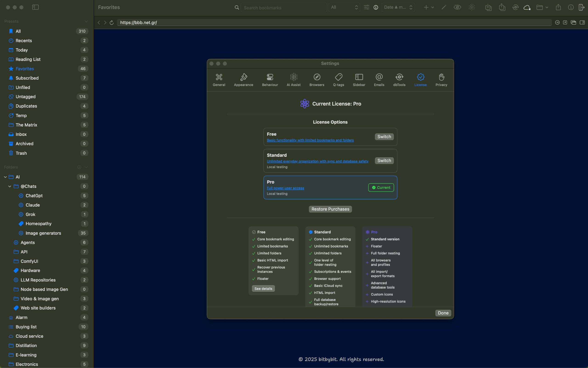Click the share icon in main toolbar
Image resolution: width=588 pixels, height=368 pixels.
(x=558, y=7)
